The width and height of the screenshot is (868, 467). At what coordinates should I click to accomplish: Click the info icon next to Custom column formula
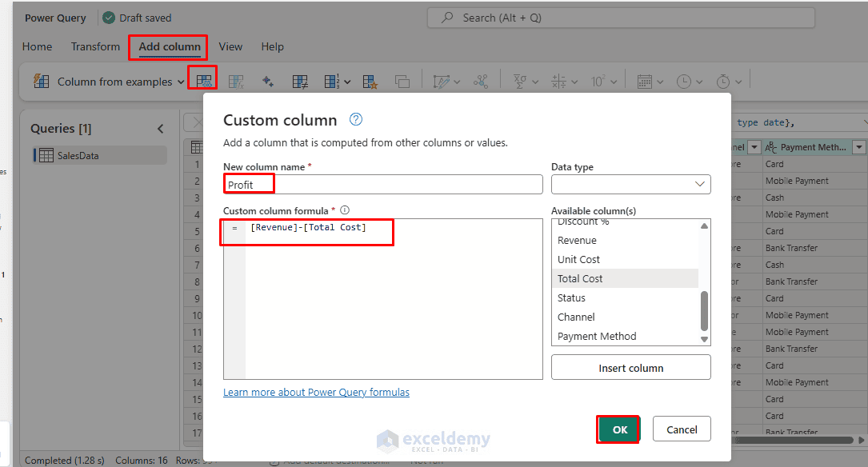[345, 210]
